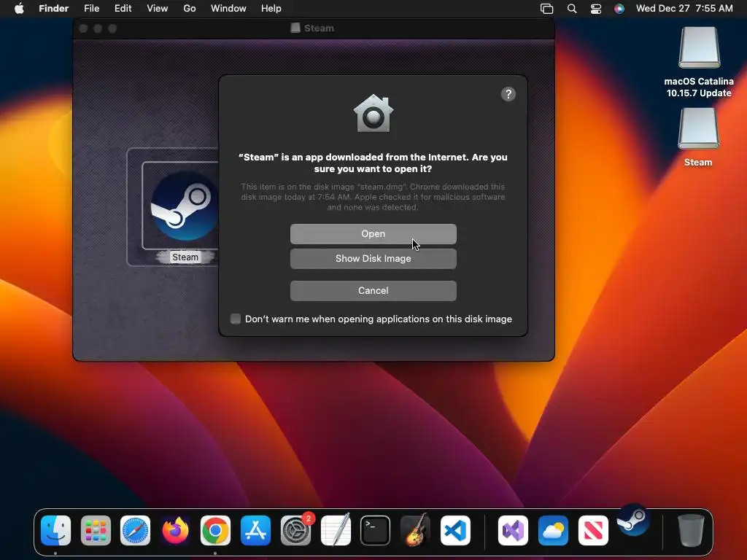Open Visual Studio Code from the Dock
The height and width of the screenshot is (560, 747).
[455, 530]
